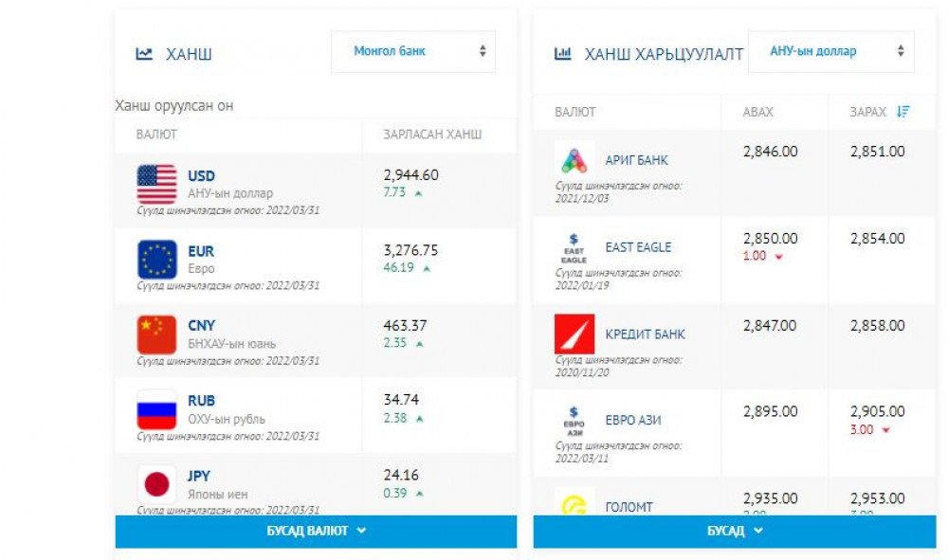
Task: Click the JPY currency code link
Action: pyautogui.click(x=199, y=476)
